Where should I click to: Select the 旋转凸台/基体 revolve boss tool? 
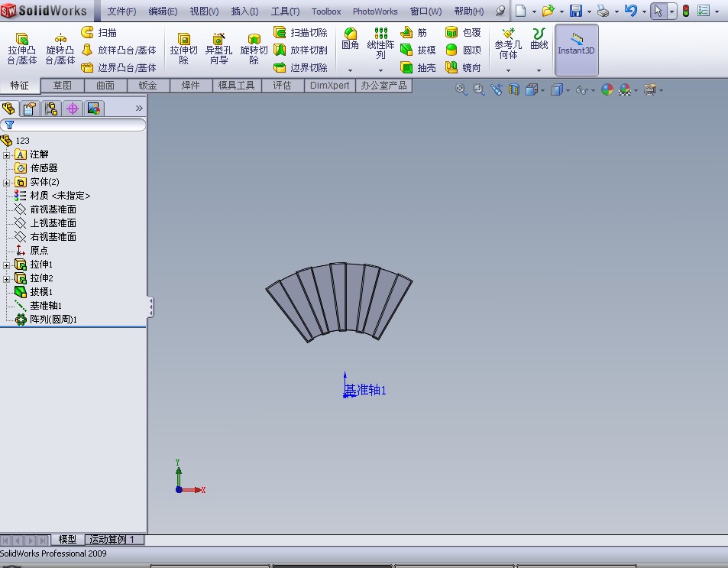(60, 49)
